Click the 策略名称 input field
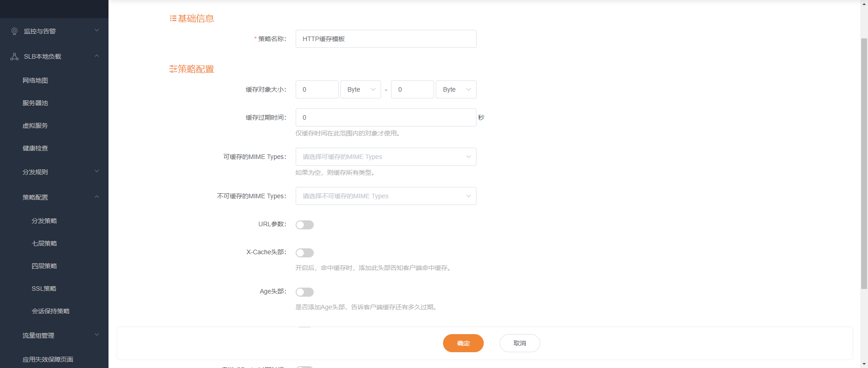Screen dimensions: 868x368 pyautogui.click(x=386, y=39)
